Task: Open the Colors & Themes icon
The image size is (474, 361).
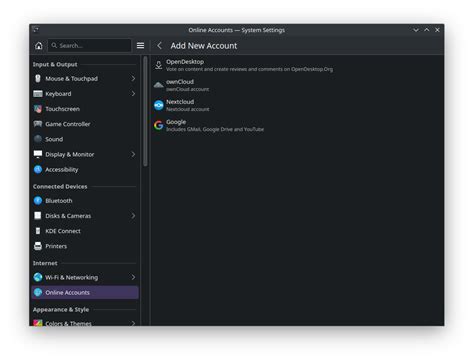Action: pyautogui.click(x=38, y=323)
